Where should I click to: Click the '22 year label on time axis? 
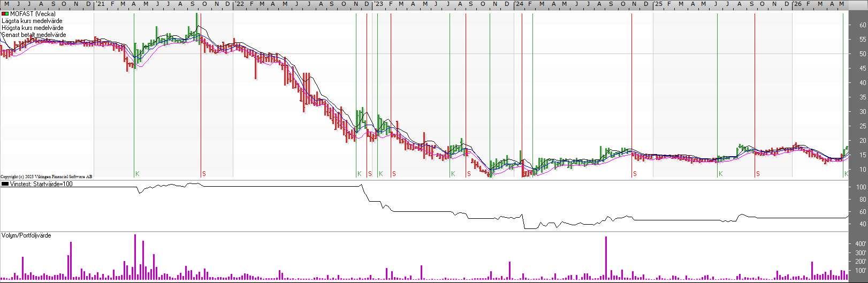(239, 4)
